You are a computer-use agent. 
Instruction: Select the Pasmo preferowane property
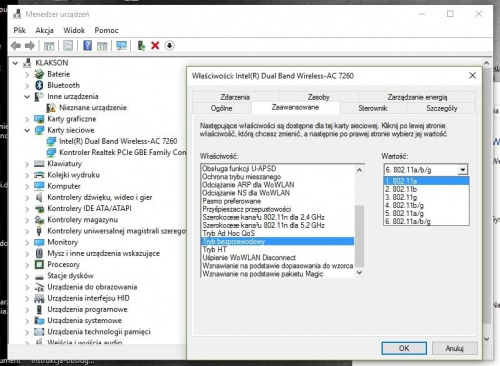tap(277, 201)
